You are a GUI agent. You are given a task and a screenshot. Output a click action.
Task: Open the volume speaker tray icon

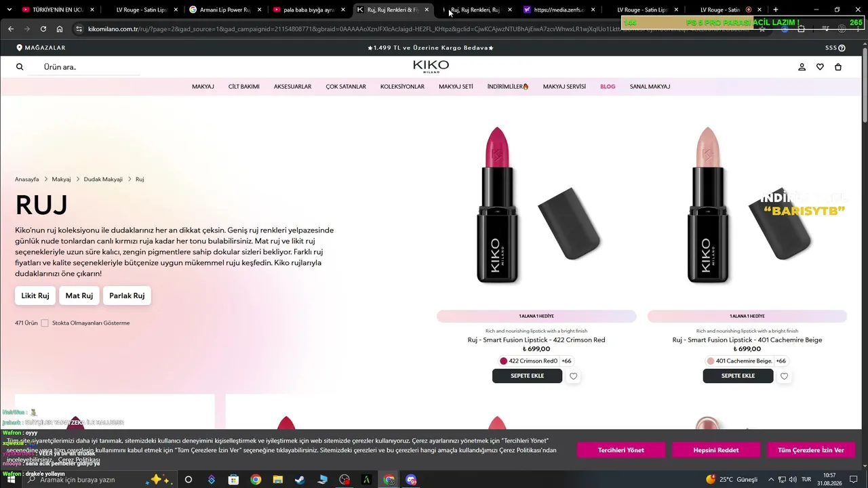click(x=793, y=480)
